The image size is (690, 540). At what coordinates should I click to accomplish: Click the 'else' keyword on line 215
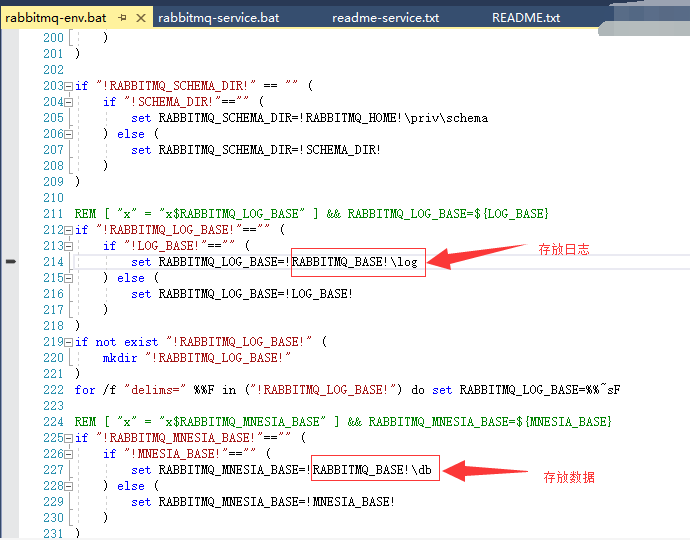point(131,278)
